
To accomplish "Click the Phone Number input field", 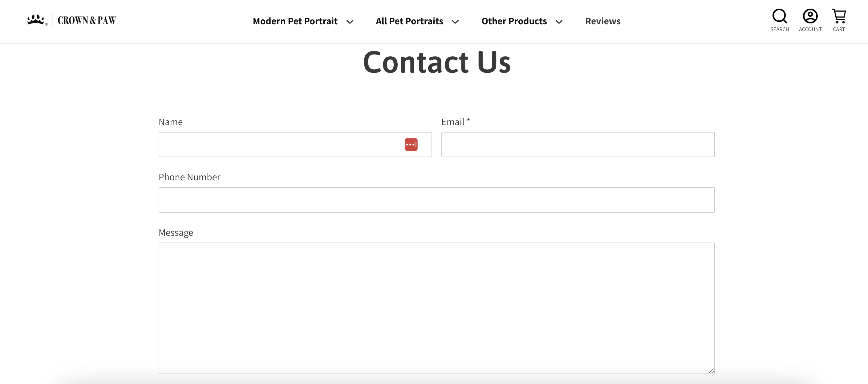I will point(437,199).
